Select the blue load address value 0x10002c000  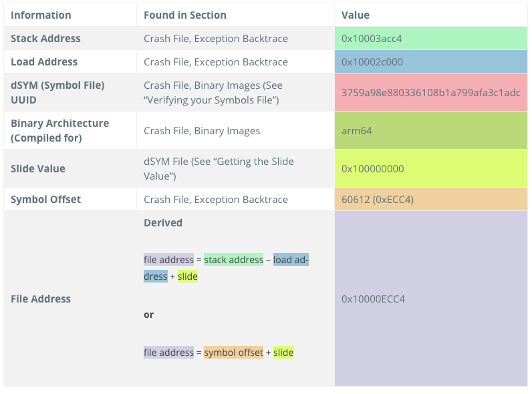tap(372, 62)
